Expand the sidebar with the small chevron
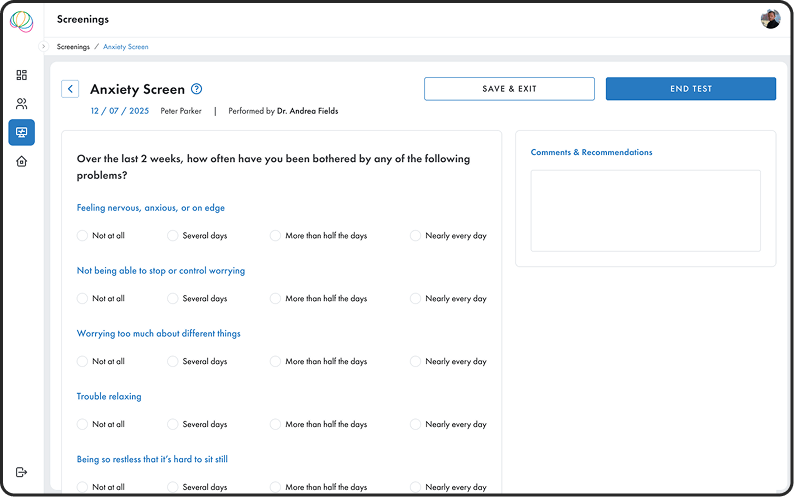Image resolution: width=794 pixels, height=497 pixels. [x=44, y=47]
